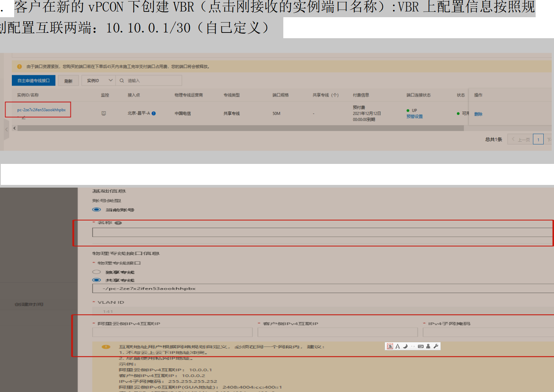The height and width of the screenshot is (392, 554).
Task: Click the left arrow of the horizontal scrollbar
Action: tap(15, 128)
